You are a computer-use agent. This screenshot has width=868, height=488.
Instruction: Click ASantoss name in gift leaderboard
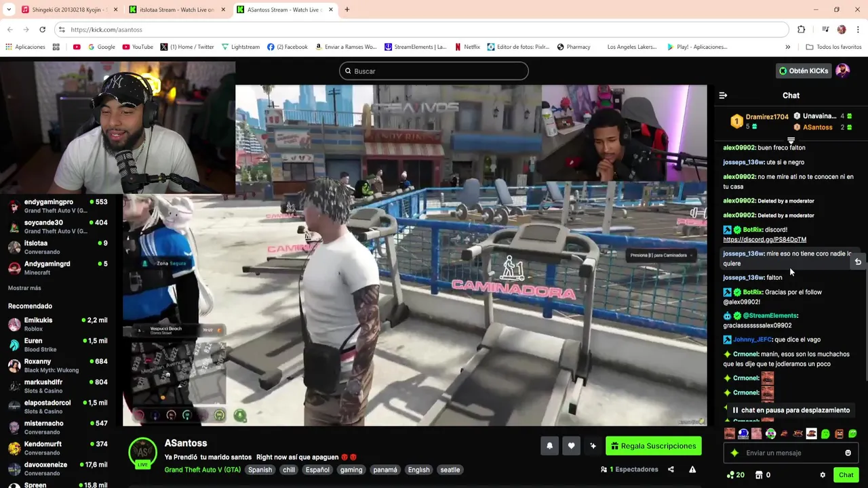click(817, 127)
